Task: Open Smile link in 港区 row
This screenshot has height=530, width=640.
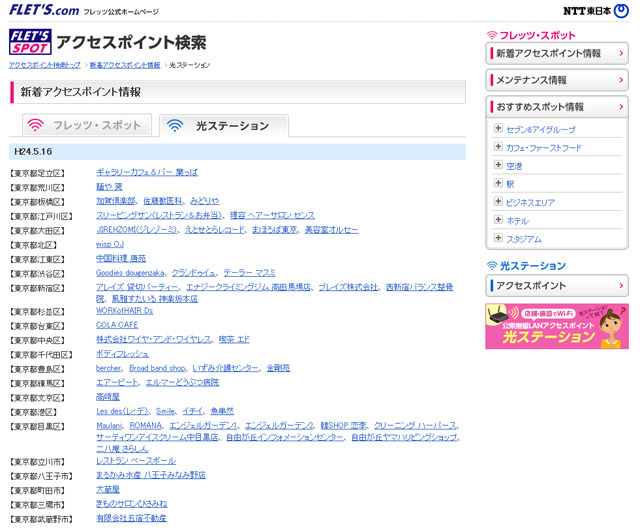Action: [165, 411]
